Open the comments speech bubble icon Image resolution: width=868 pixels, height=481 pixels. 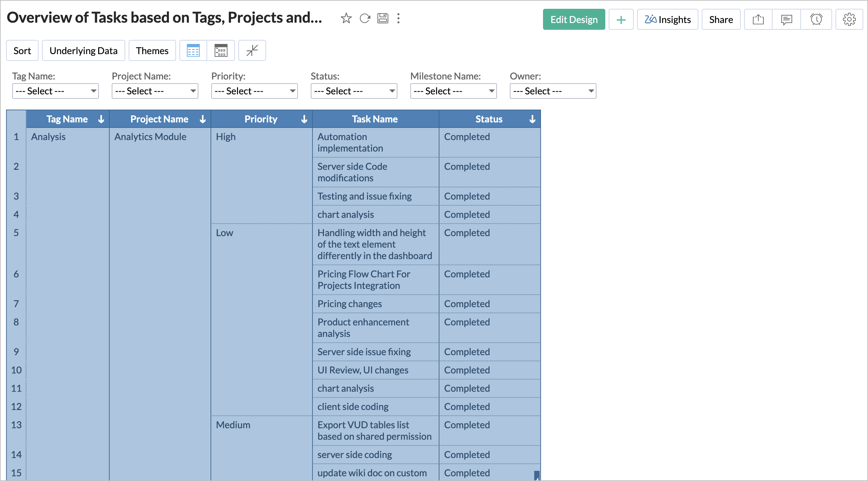pos(786,20)
